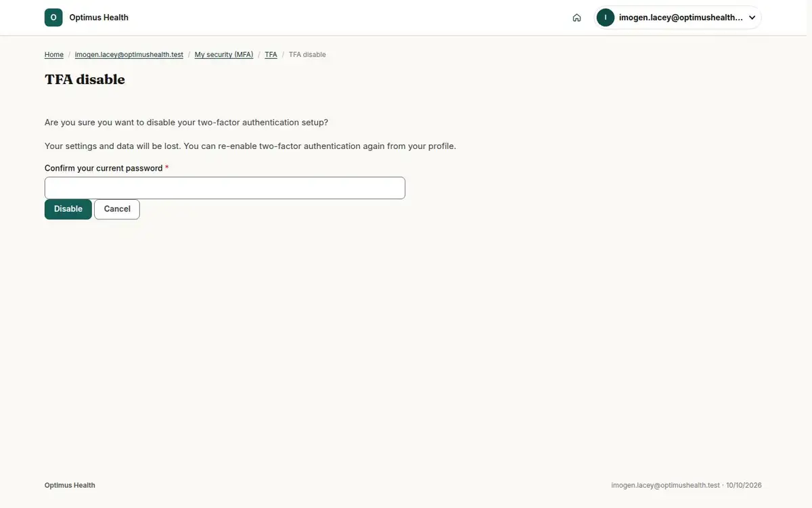Click the "Confirm your current password" label
Viewport: 812px width, 508px height.
pyautogui.click(x=104, y=168)
